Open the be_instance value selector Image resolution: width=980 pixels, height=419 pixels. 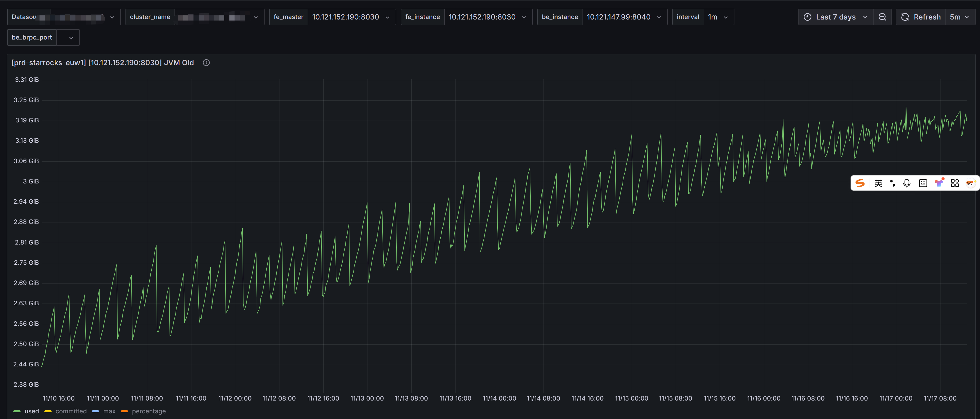click(624, 17)
